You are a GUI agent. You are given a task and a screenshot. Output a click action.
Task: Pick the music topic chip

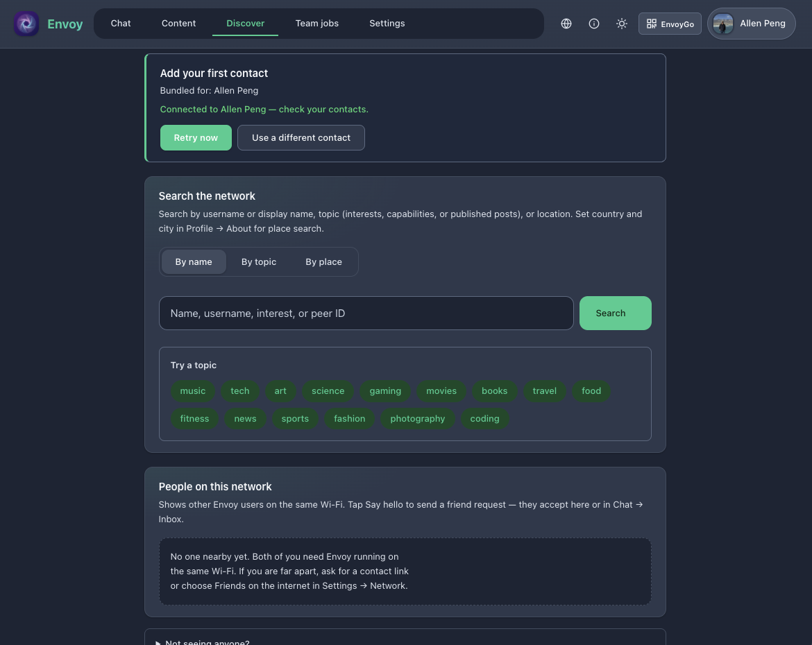(193, 391)
